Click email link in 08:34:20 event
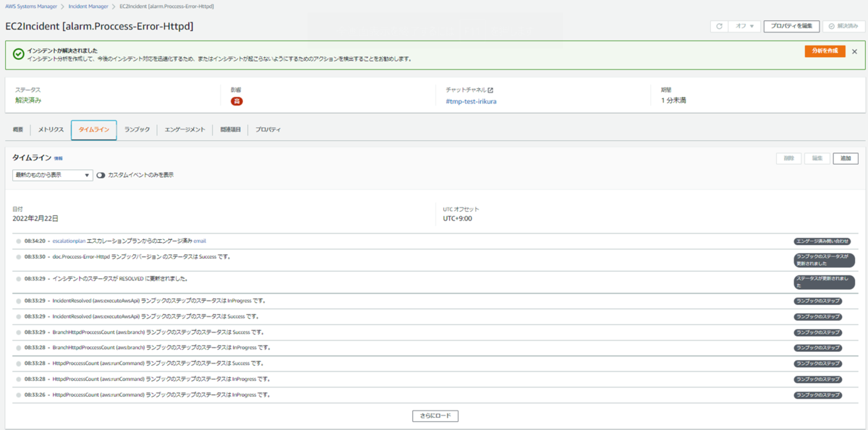 (x=200, y=241)
